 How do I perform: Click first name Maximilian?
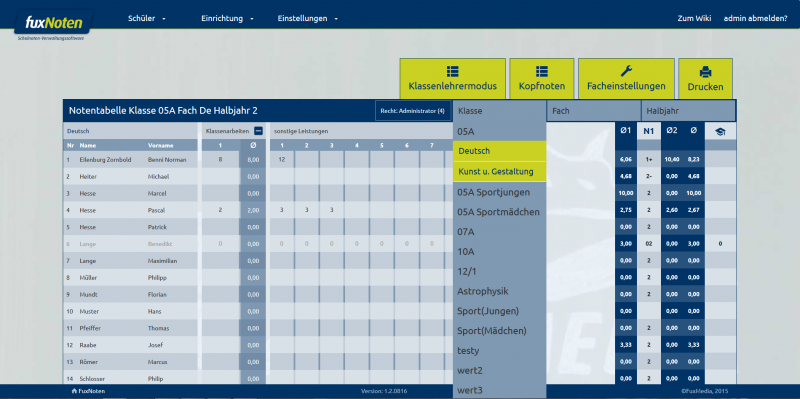[x=161, y=261]
